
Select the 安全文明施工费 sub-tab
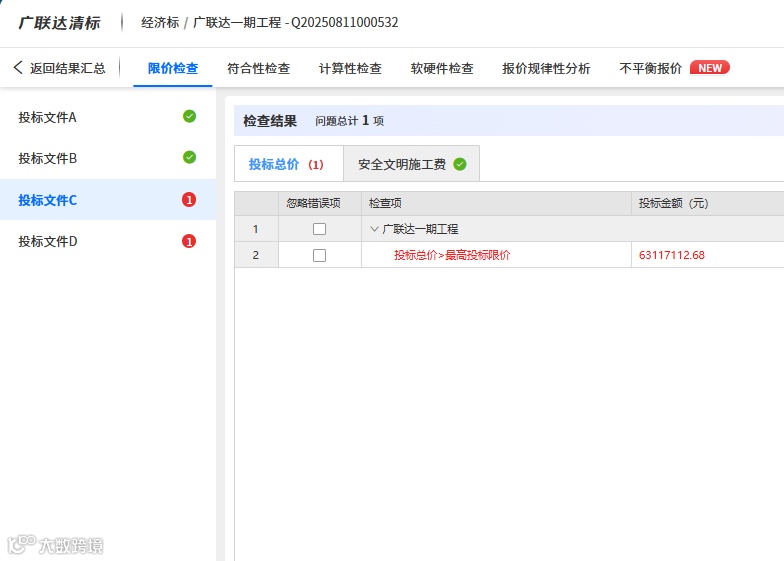tap(412, 164)
